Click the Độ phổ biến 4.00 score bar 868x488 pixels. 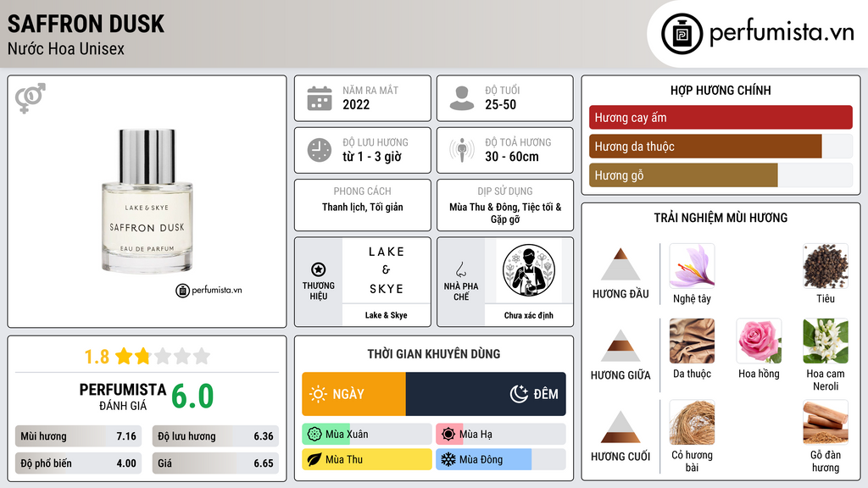pos(79,463)
